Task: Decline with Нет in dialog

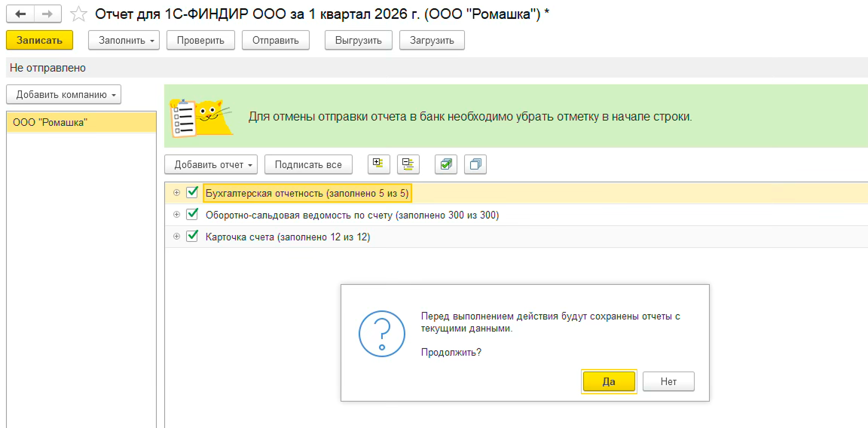Action: (x=669, y=381)
